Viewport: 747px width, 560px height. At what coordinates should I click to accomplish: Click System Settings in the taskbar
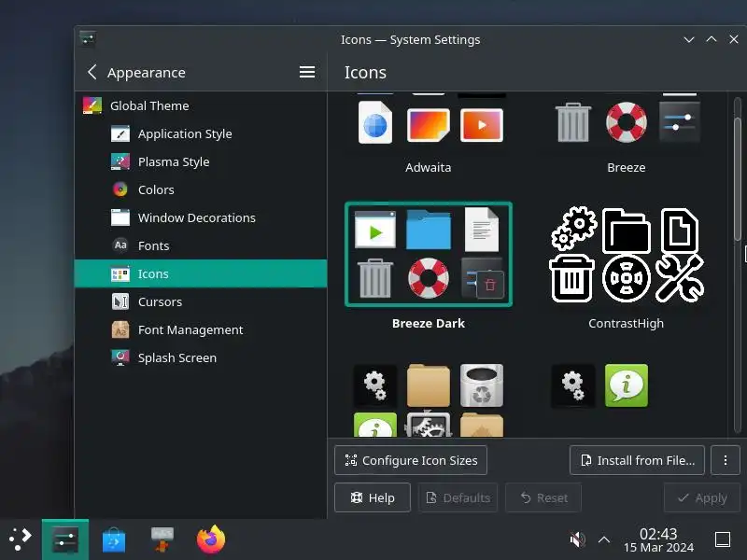pyautogui.click(x=65, y=539)
